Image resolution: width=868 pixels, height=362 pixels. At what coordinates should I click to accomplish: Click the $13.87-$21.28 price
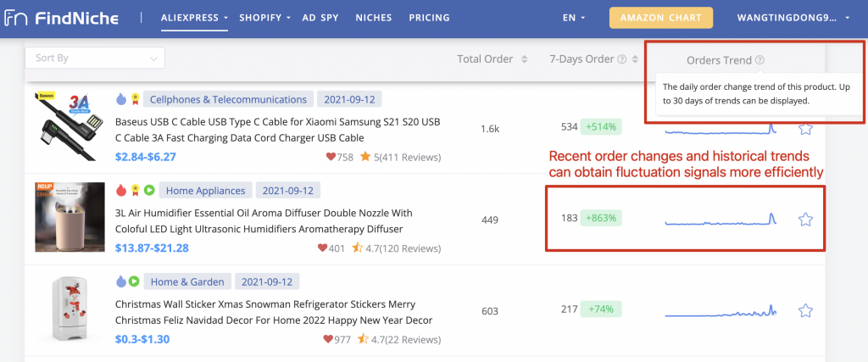click(x=152, y=248)
